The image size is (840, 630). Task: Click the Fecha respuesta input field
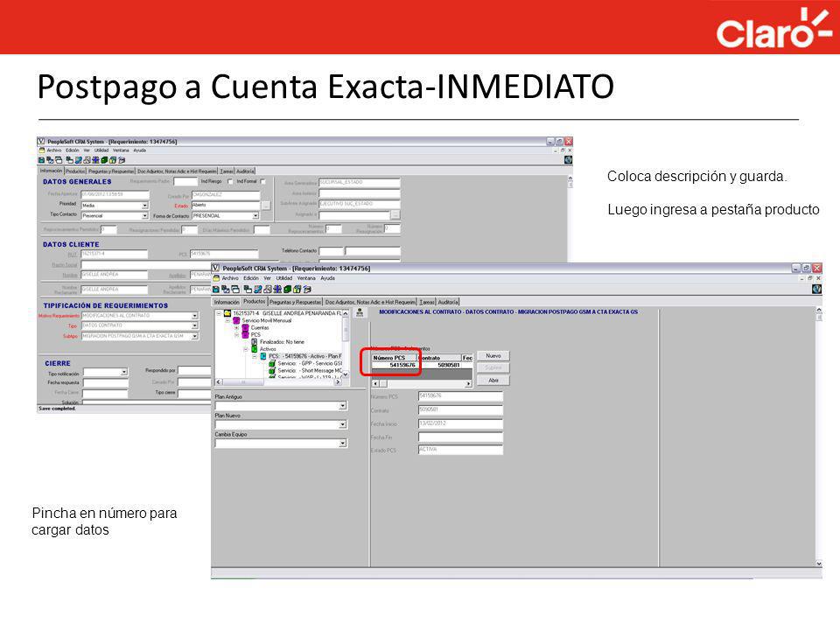[x=106, y=382]
